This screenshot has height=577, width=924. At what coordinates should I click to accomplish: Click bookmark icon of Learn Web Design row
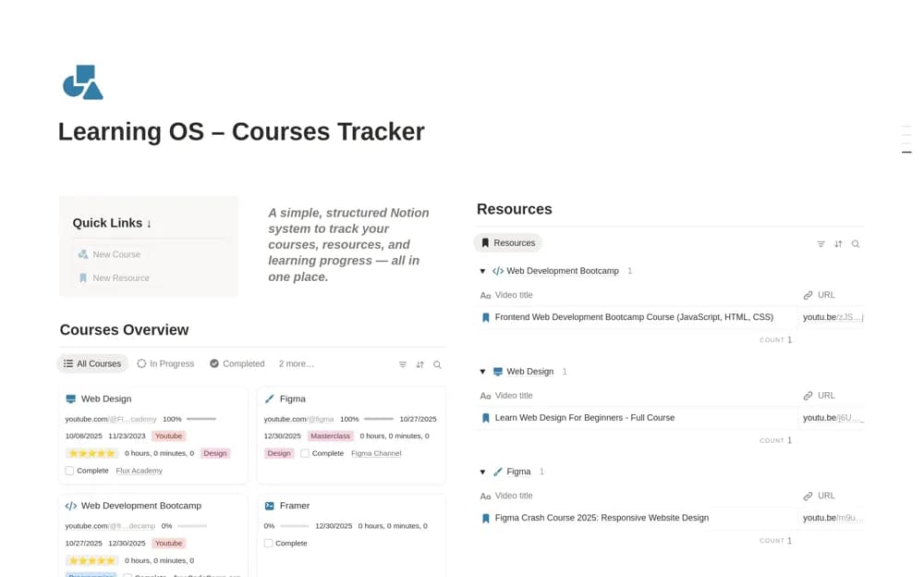(486, 418)
